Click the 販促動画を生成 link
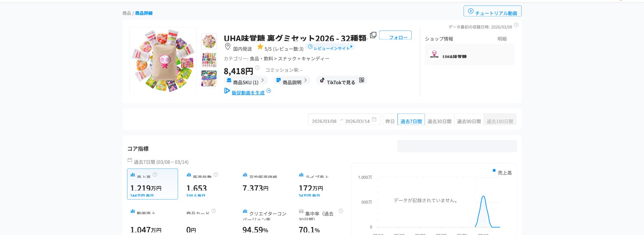This screenshot has height=235, width=644. click(248, 93)
